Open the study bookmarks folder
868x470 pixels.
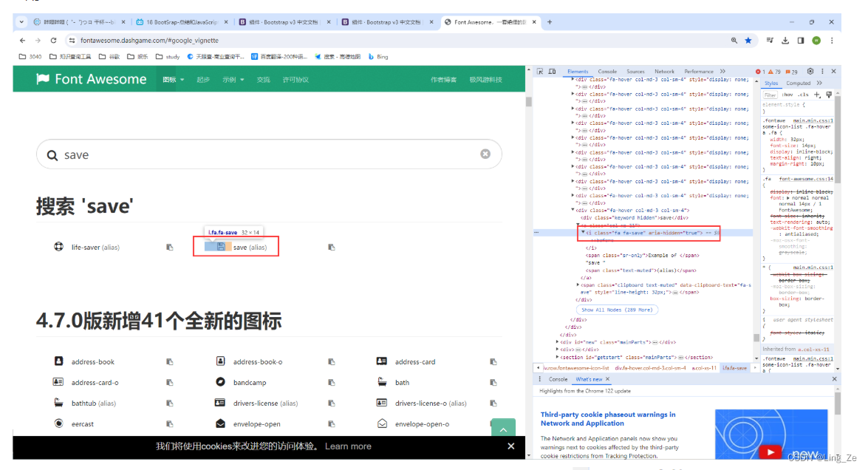pos(168,56)
